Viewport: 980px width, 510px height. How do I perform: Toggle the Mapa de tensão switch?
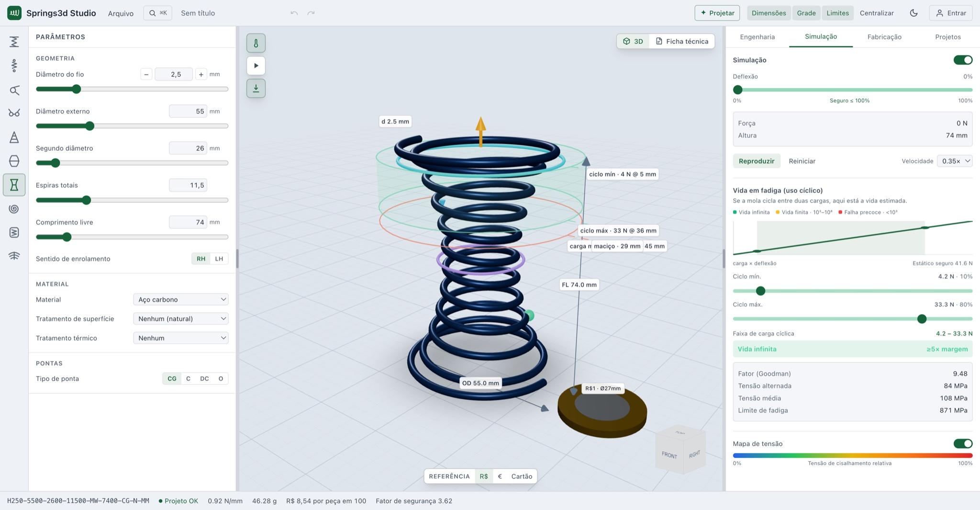(963, 443)
